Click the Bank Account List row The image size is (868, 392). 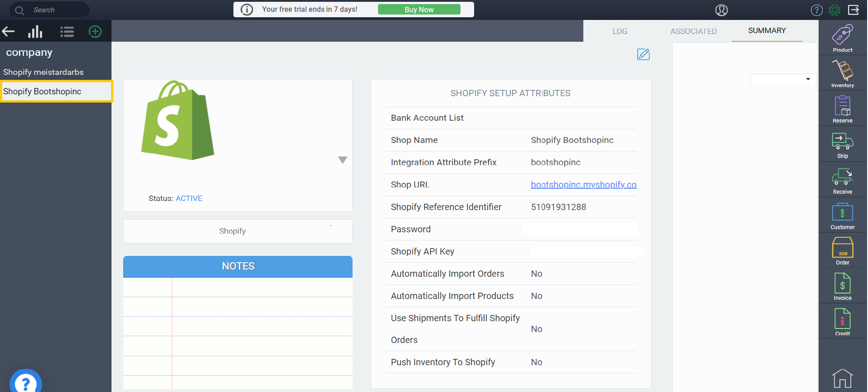click(511, 118)
